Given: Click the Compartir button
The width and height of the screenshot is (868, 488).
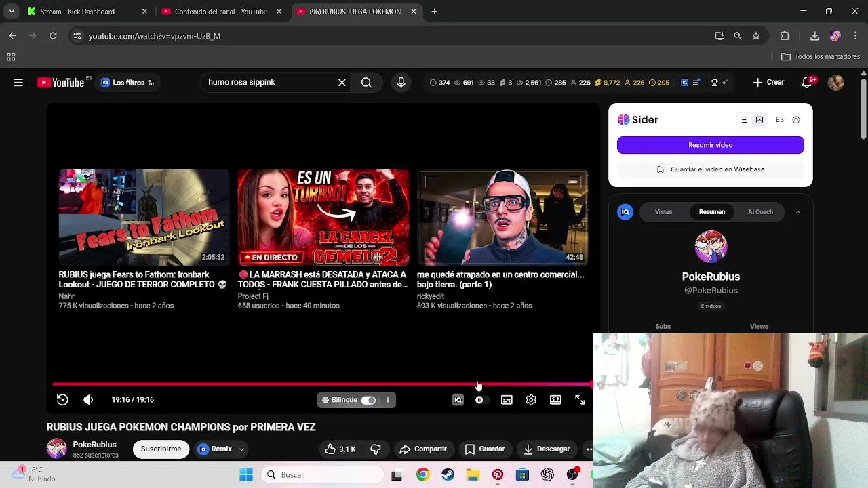Looking at the screenshot, I should coord(423,449).
